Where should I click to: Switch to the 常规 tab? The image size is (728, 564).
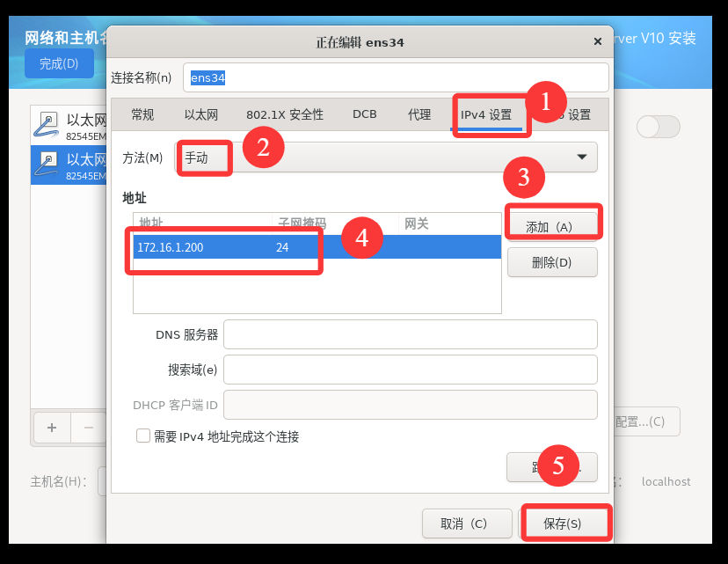[142, 114]
